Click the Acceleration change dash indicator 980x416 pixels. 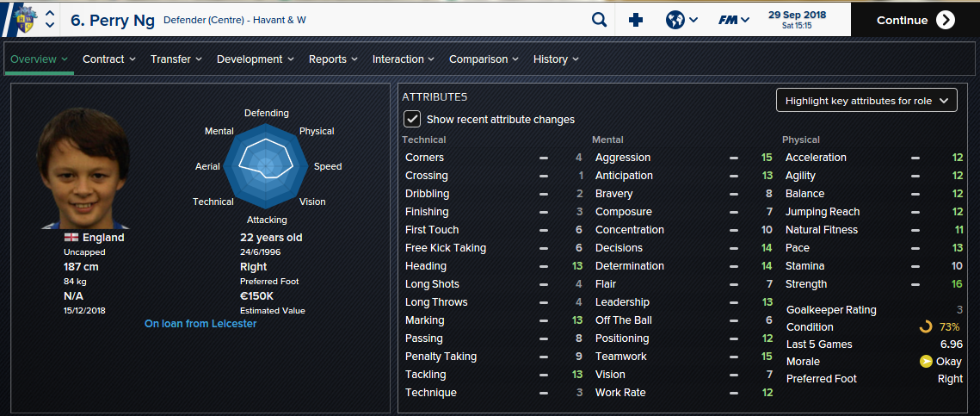click(x=915, y=158)
